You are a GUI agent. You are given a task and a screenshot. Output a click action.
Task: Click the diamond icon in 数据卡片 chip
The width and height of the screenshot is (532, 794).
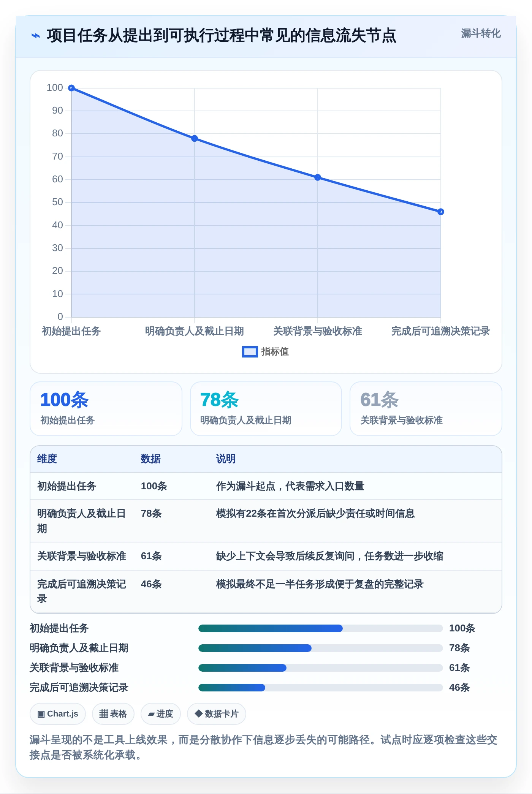tap(198, 713)
